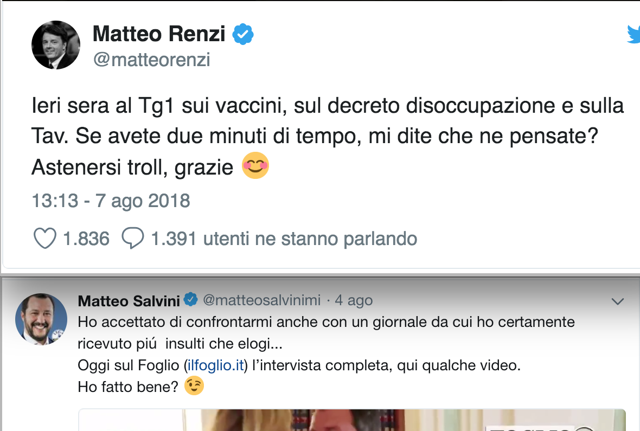Click the "Matteo Salvini" display name
Image resolution: width=640 pixels, height=431 pixels.
click(129, 300)
